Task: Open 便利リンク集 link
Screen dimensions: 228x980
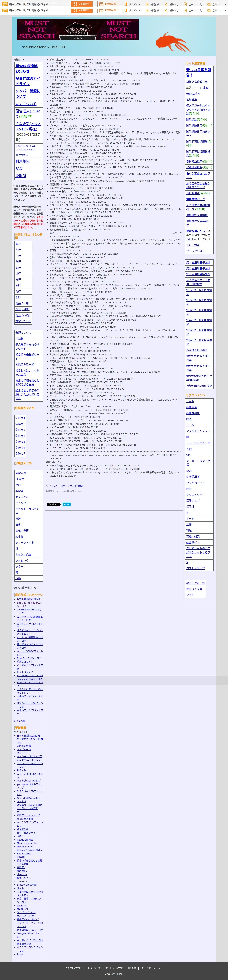Action: click(x=194, y=589)
